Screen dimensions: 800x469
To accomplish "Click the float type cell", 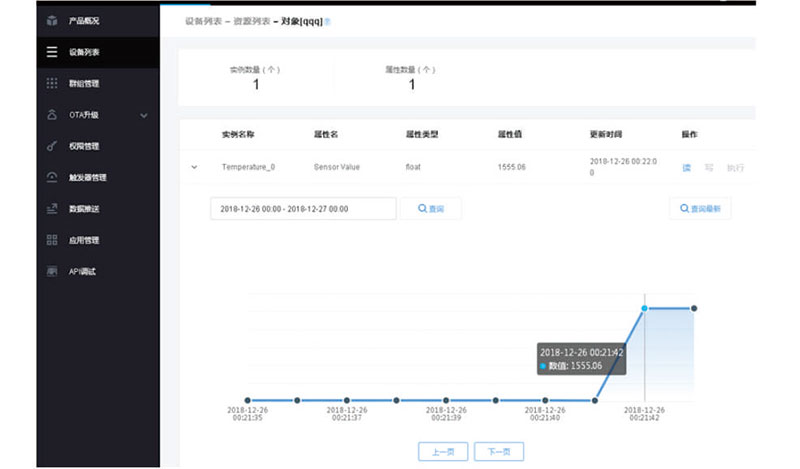I will pyautogui.click(x=413, y=167).
